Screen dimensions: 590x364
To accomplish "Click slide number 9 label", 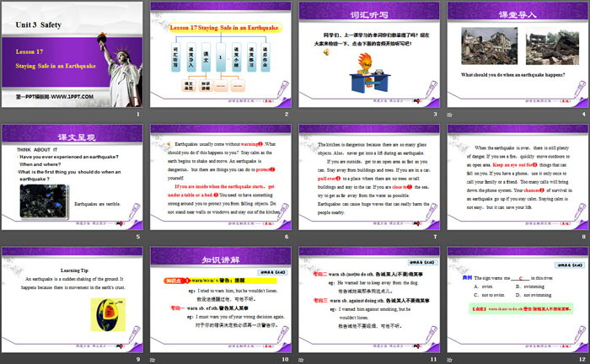I will 138,359.
